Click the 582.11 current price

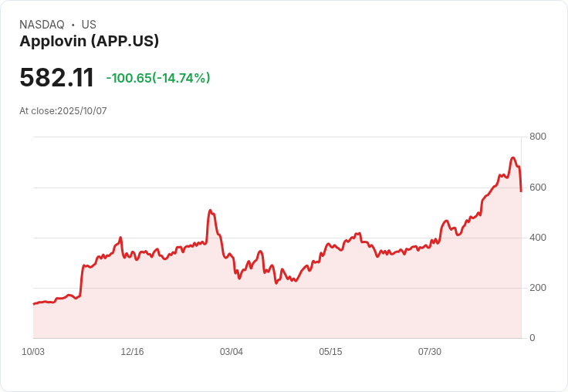click(57, 77)
